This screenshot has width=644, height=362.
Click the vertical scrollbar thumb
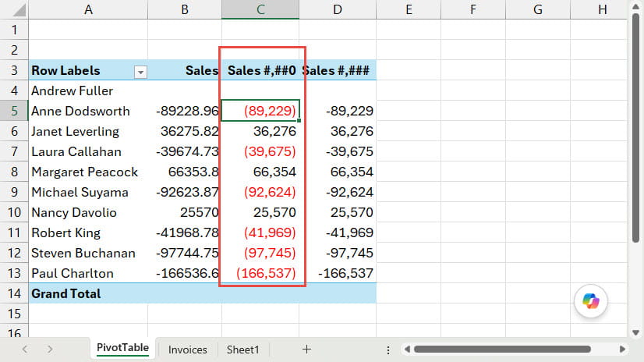click(635, 128)
